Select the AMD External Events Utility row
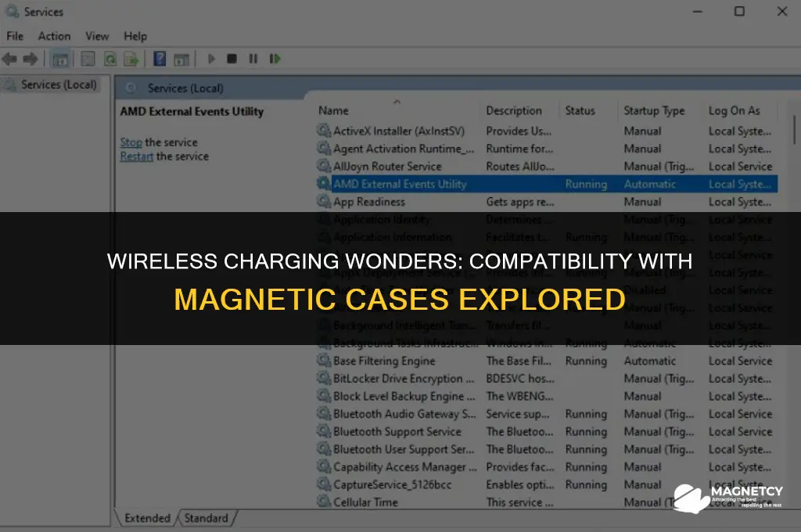Image resolution: width=801 pixels, height=532 pixels. point(547,184)
